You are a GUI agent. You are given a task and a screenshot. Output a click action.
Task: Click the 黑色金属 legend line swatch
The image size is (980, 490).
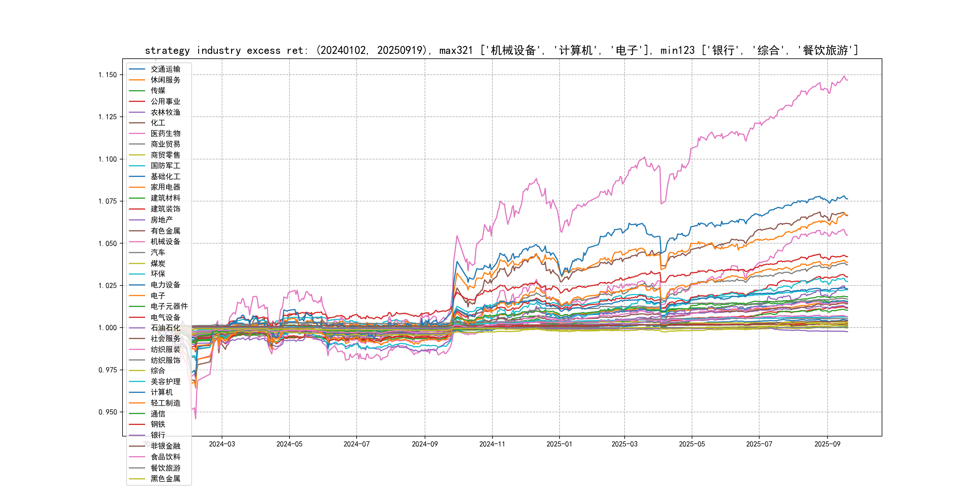137,479
